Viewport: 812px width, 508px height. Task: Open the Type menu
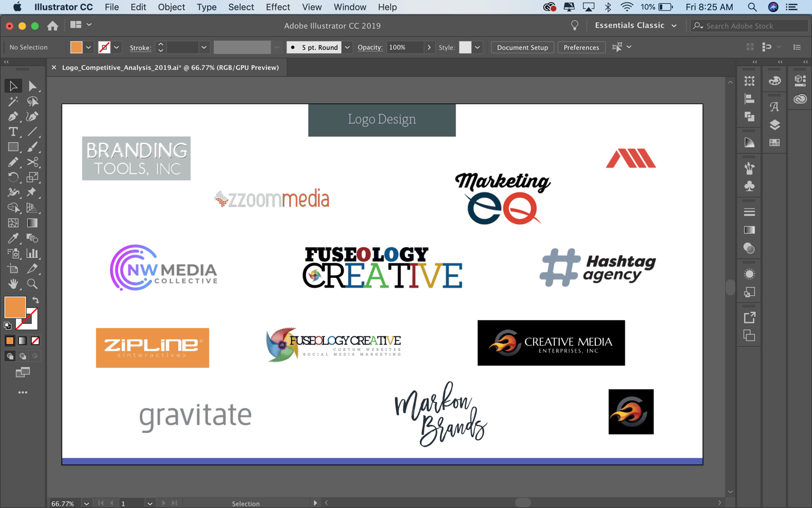[206, 7]
